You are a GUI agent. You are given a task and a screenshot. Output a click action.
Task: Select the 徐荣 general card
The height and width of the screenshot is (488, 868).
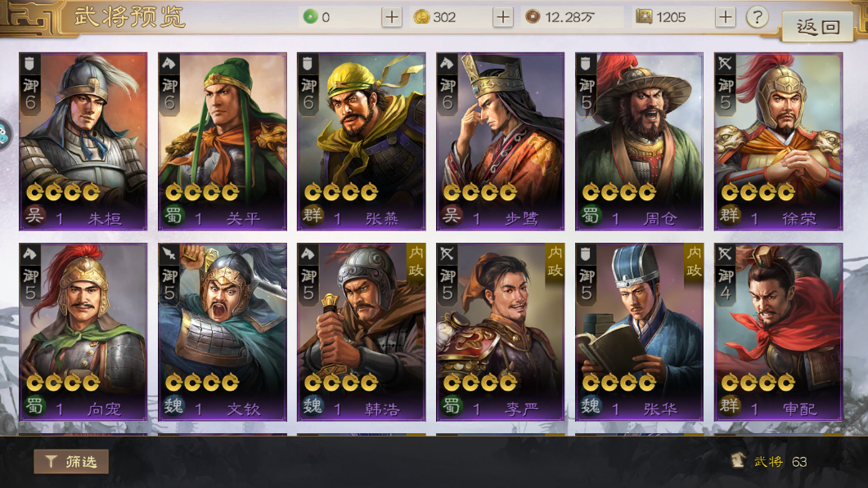point(778,141)
